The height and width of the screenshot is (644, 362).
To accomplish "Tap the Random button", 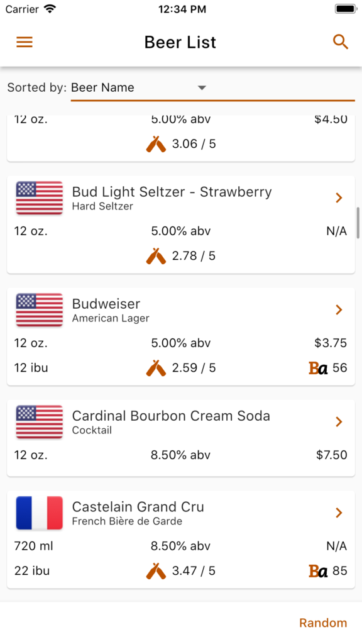I will pos(323,623).
